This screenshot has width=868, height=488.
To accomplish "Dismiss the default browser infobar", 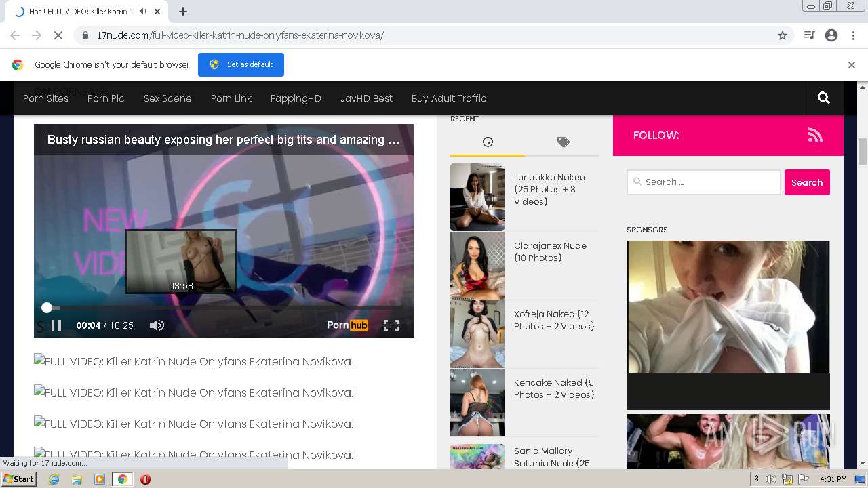I will [852, 65].
